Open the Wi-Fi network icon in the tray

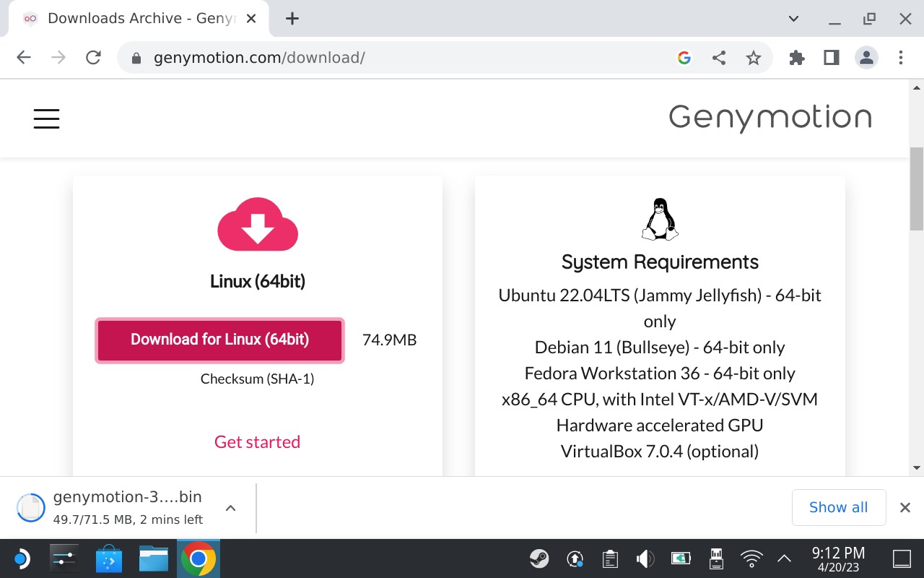pyautogui.click(x=751, y=558)
